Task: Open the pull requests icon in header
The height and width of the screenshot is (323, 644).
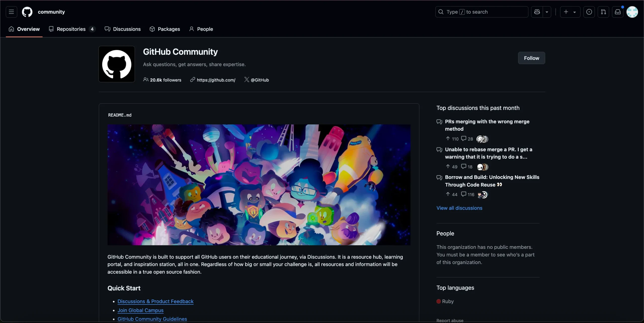Action: 603,12
